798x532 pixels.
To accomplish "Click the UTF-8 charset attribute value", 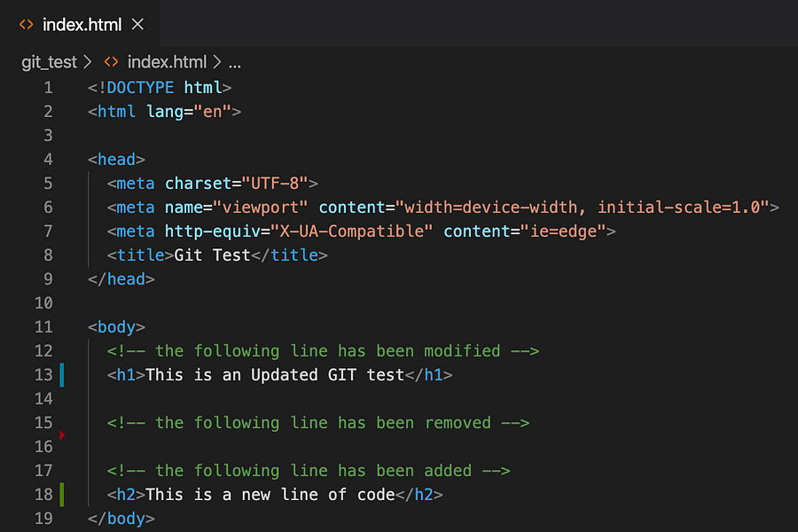I will (275, 183).
